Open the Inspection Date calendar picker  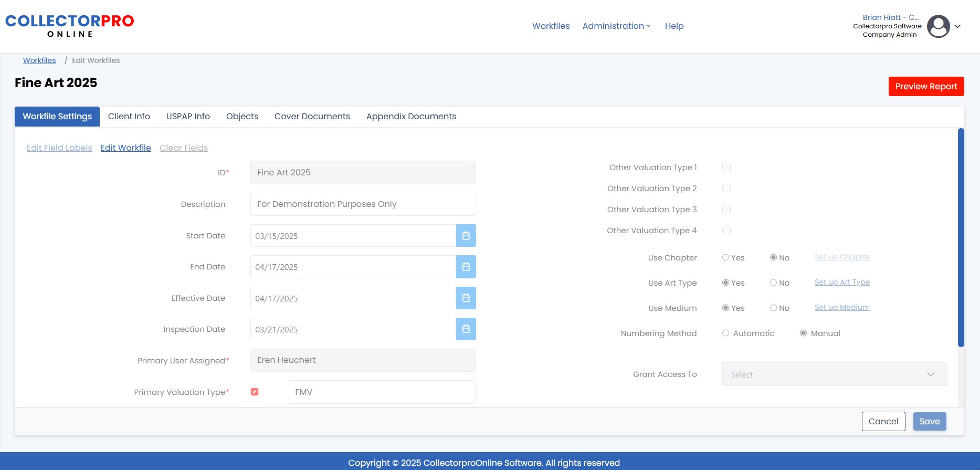pyautogui.click(x=466, y=329)
